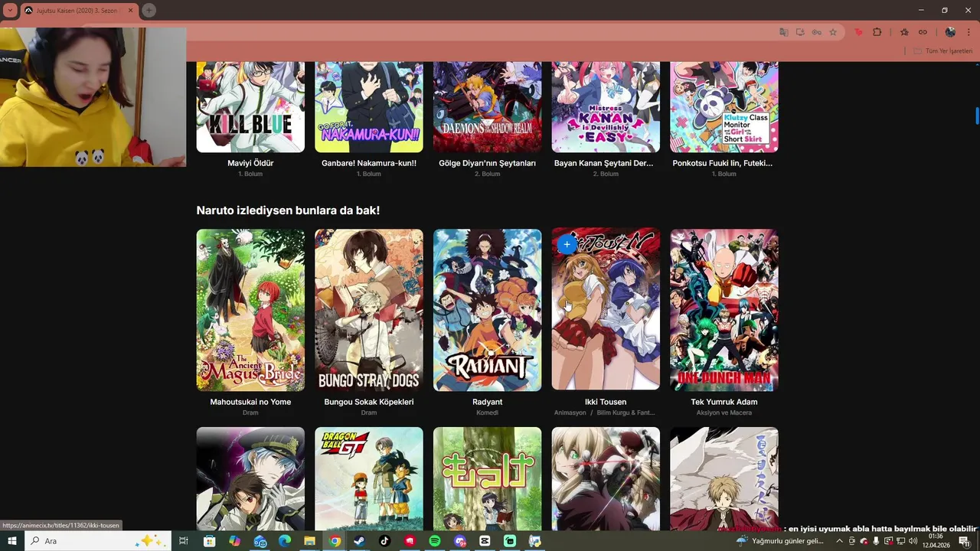Image resolution: width=980 pixels, height=551 pixels.
Task: Click the Radyant title link
Action: click(x=487, y=402)
